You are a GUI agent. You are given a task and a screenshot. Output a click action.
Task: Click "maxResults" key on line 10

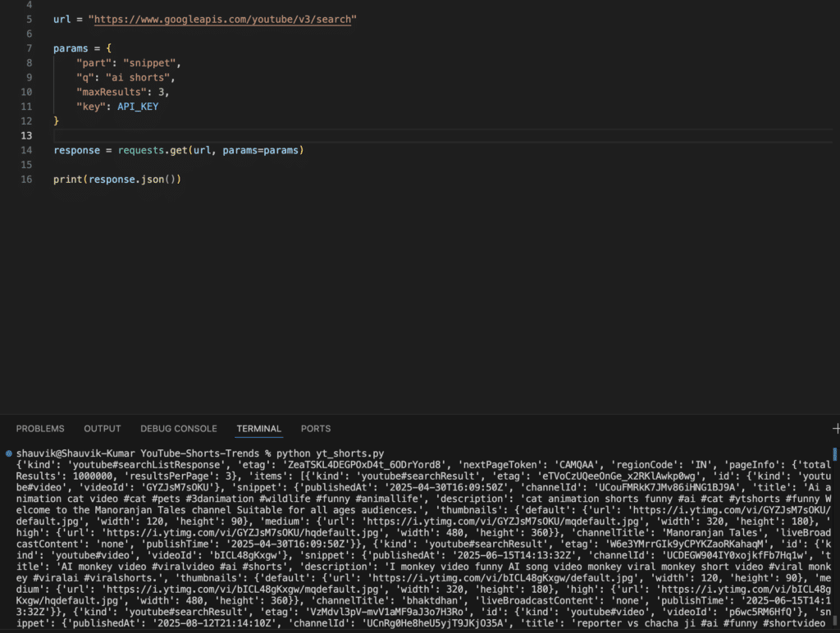(112, 92)
